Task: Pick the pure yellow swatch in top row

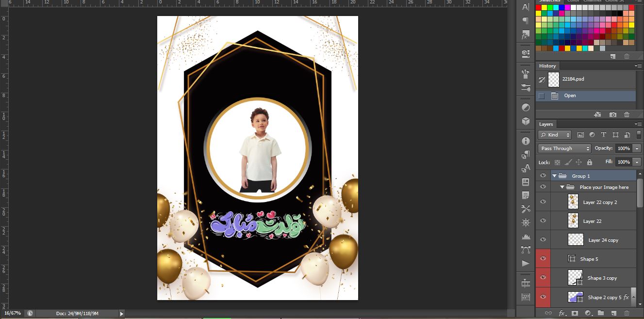Action: click(x=545, y=8)
